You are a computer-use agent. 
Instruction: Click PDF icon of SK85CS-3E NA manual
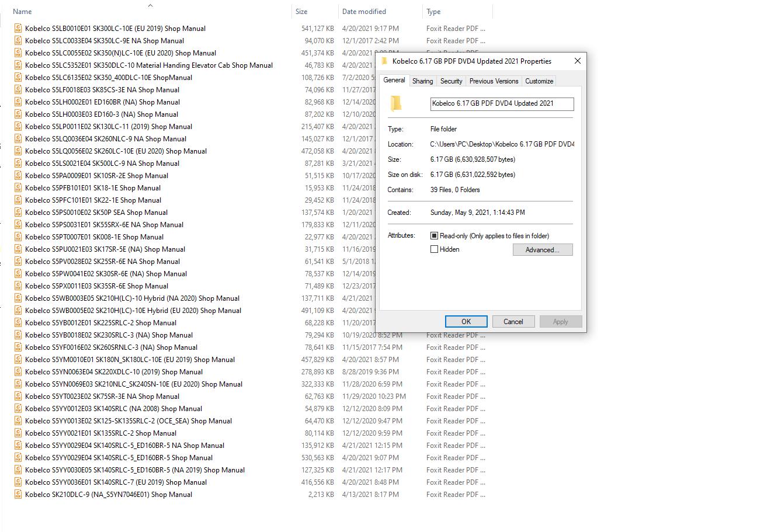tap(18, 89)
